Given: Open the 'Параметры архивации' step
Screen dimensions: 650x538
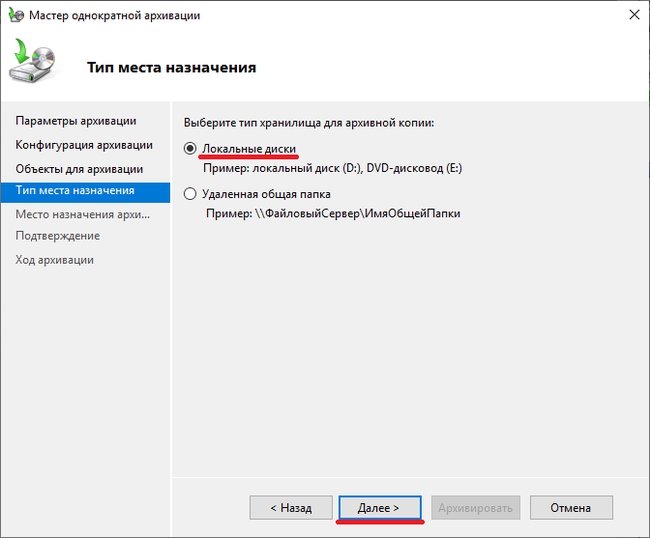Looking at the screenshot, I should (76, 121).
